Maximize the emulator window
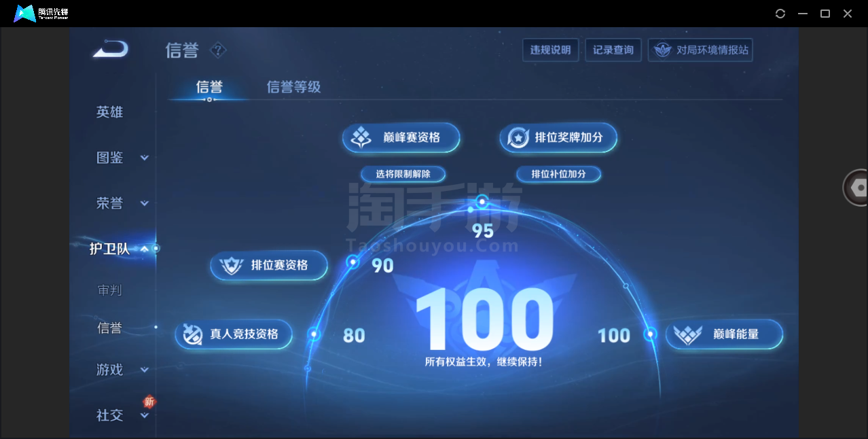The image size is (868, 439). pos(825,14)
